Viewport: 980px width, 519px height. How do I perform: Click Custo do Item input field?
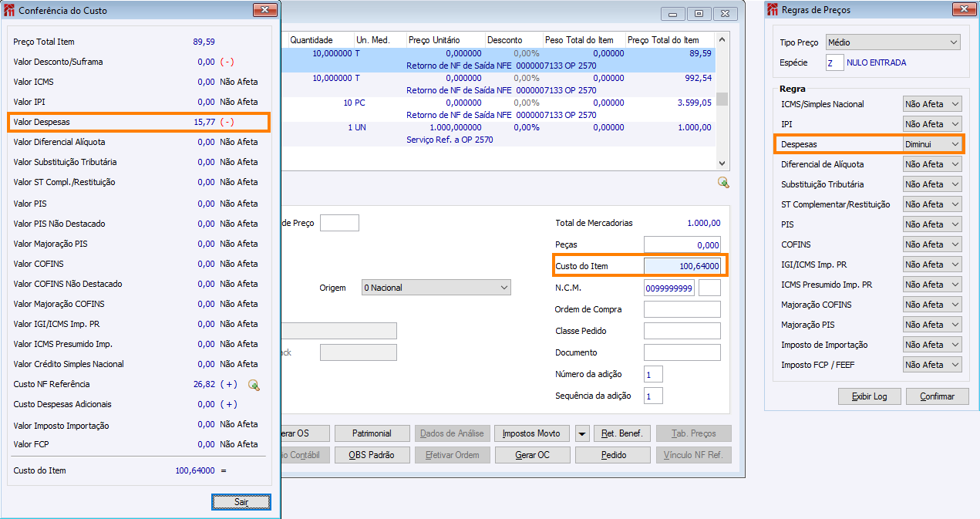(682, 266)
